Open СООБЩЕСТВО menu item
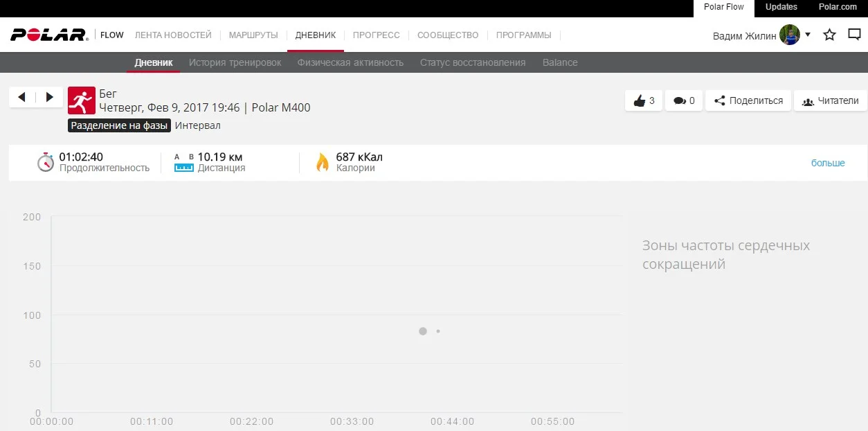The width and height of the screenshot is (868, 431). click(x=448, y=35)
